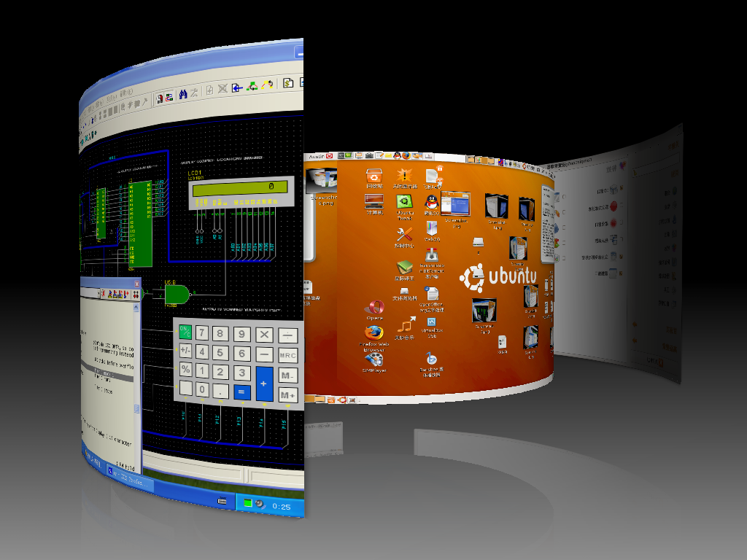Click the percent key on the keypad
The height and width of the screenshot is (560, 747).
(185, 369)
